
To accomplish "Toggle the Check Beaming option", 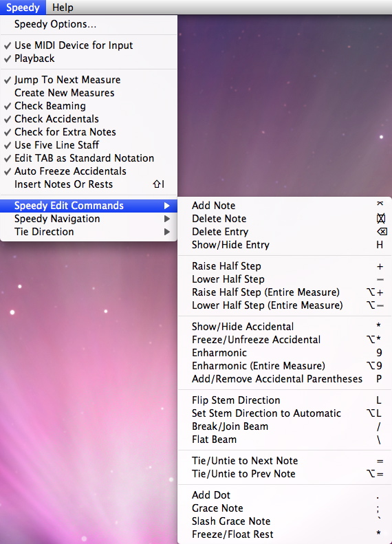I will 89,106.
